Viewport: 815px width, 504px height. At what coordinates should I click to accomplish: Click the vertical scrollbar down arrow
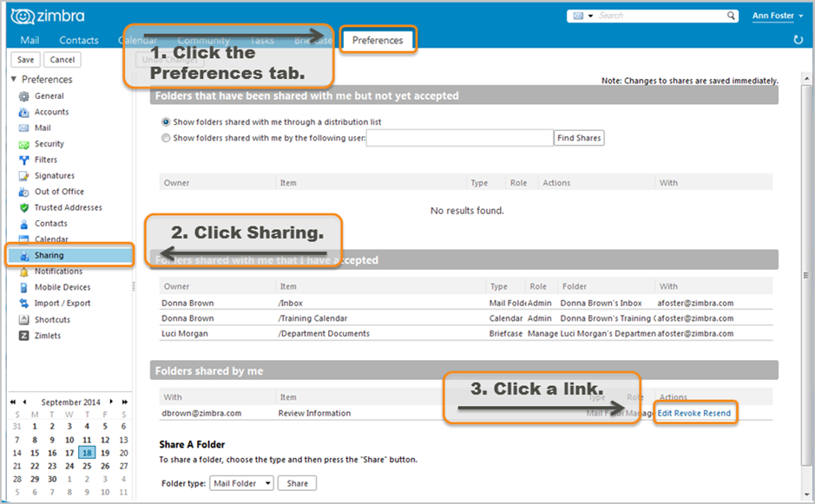806,494
